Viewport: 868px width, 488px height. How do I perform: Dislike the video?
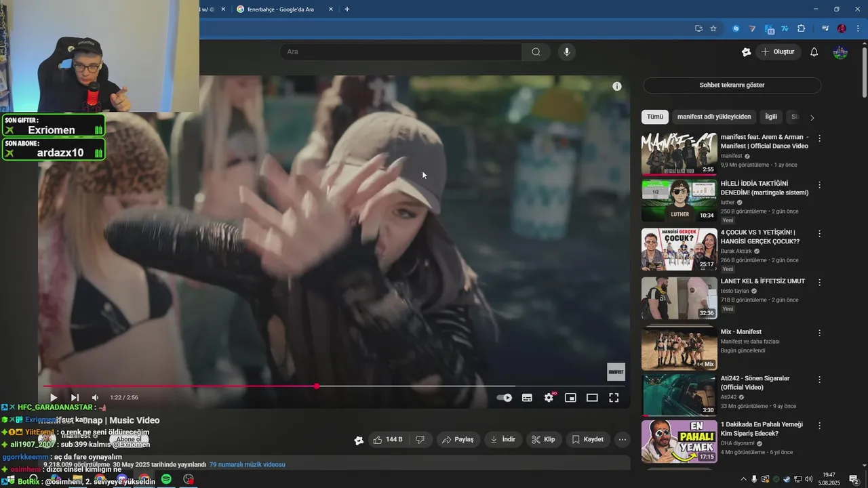click(420, 440)
